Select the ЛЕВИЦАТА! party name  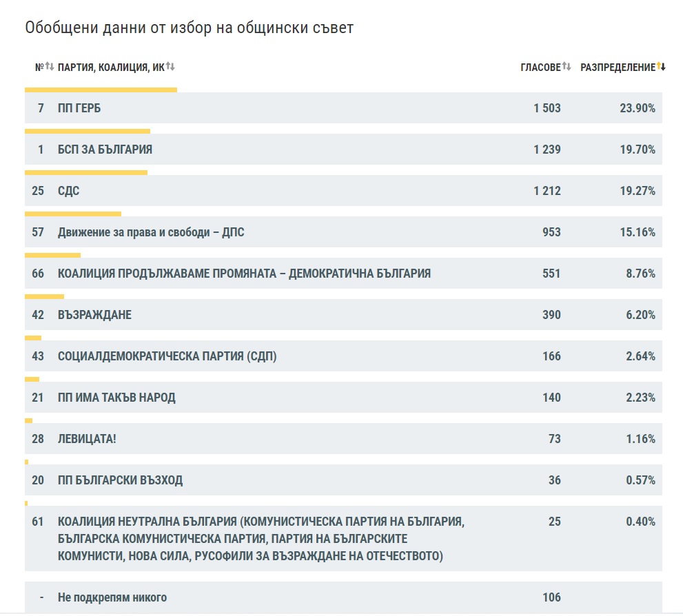click(87, 439)
